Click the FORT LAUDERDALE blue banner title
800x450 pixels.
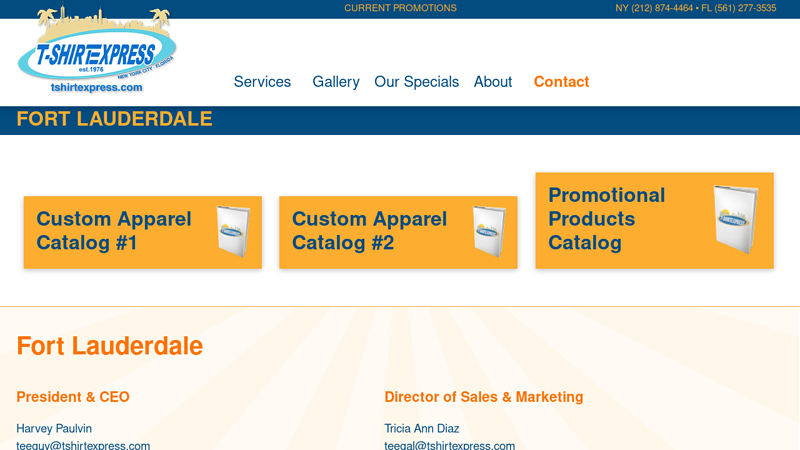[x=114, y=119]
